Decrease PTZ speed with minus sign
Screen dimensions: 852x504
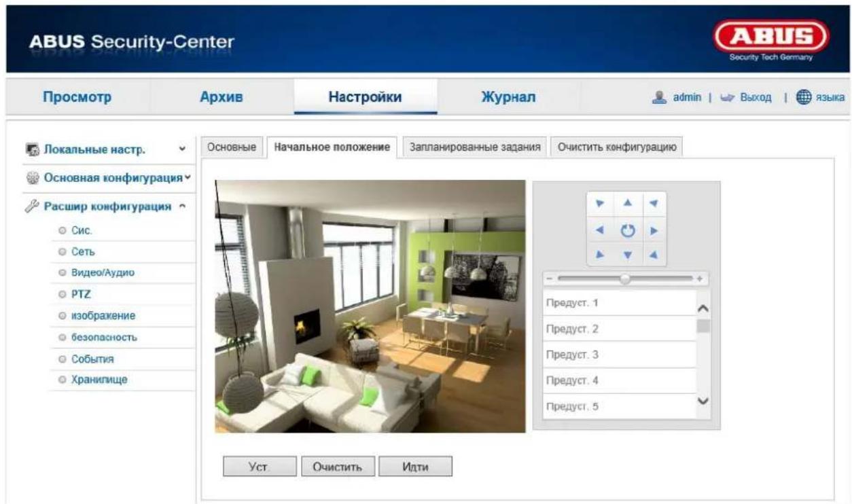[x=550, y=279]
